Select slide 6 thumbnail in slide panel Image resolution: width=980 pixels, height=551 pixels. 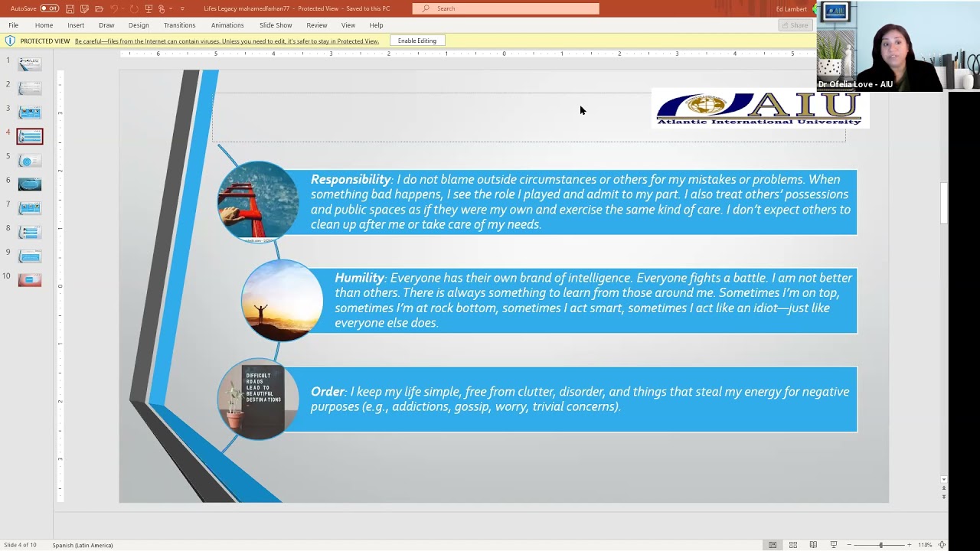(x=30, y=184)
